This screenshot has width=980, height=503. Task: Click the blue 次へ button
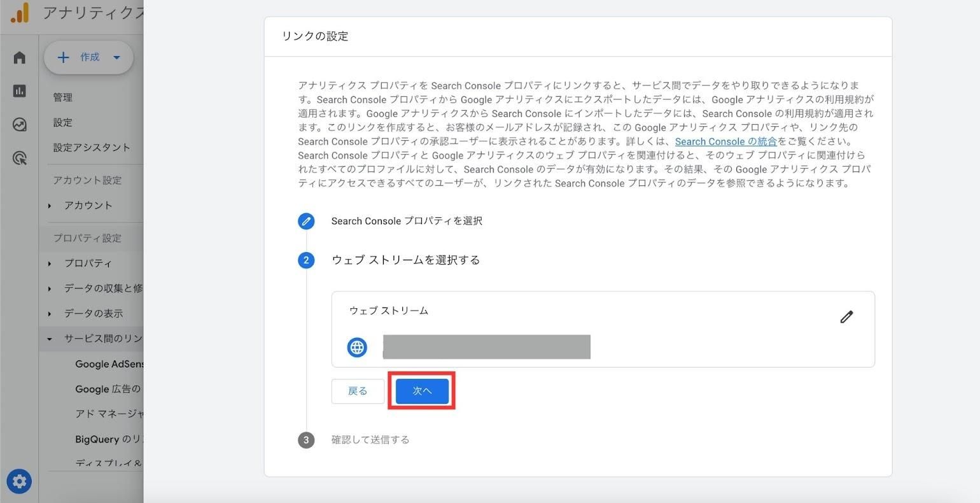point(422,391)
